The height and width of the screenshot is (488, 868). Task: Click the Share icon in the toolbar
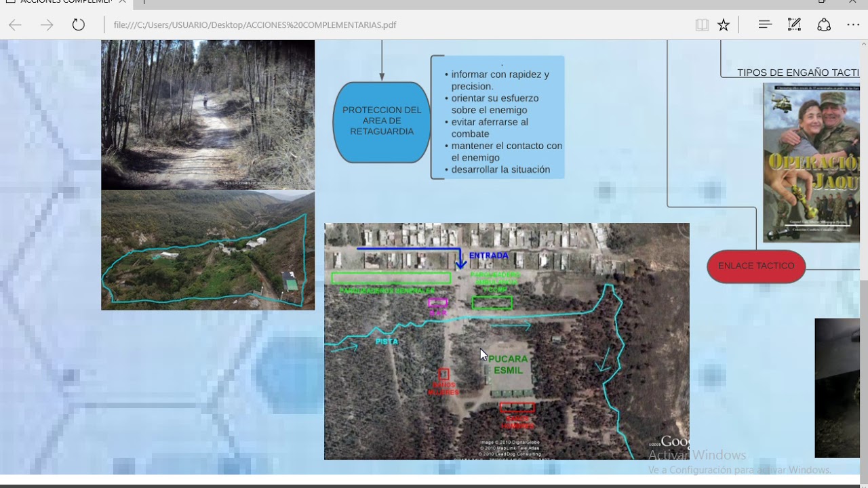(x=824, y=25)
